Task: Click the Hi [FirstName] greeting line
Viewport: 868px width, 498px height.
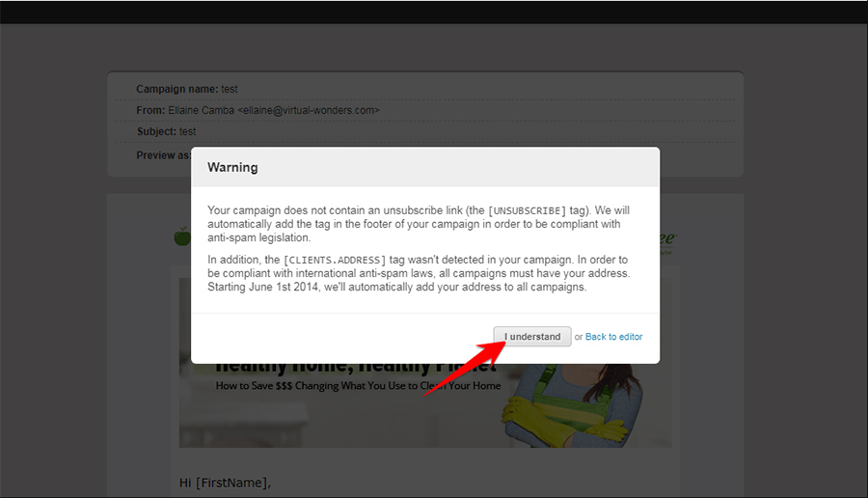Action: (225, 483)
